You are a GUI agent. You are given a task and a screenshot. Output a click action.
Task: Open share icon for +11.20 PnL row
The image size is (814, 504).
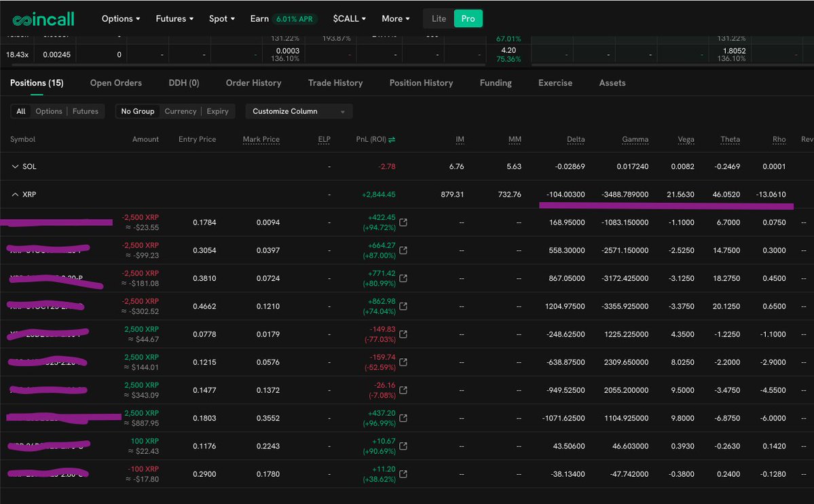404,474
